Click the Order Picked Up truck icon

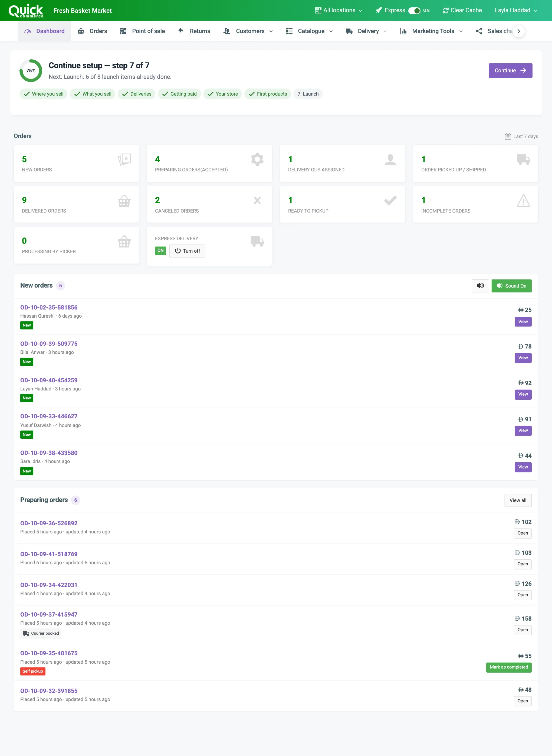click(x=523, y=159)
